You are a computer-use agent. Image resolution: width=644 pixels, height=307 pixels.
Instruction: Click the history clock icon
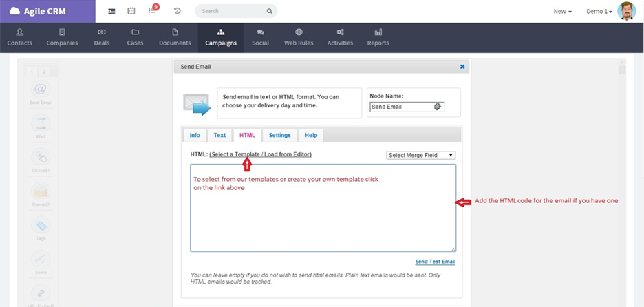pos(177,11)
